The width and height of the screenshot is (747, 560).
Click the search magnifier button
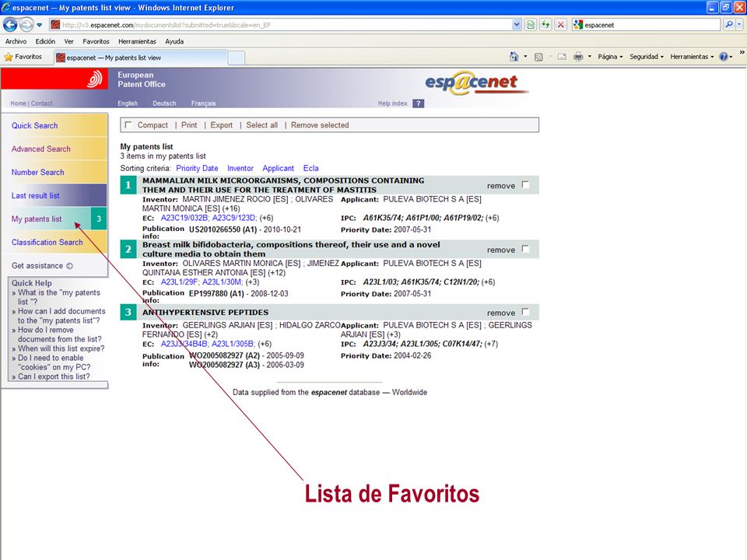click(x=728, y=25)
